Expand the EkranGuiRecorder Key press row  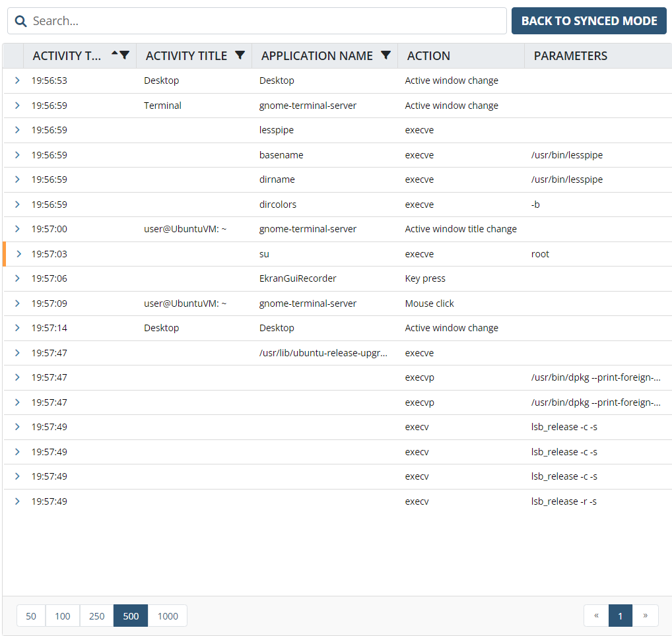coord(17,278)
